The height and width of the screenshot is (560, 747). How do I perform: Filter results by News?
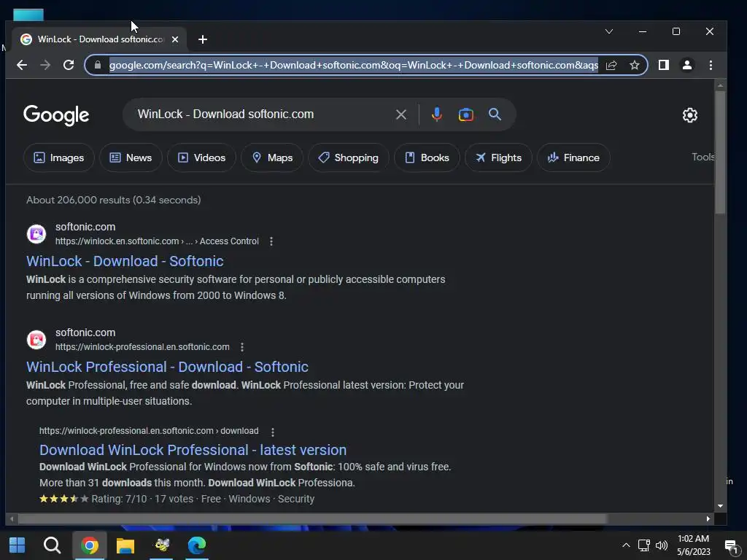click(x=131, y=157)
